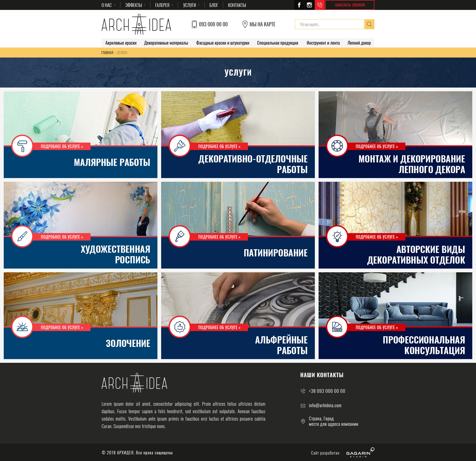Open the Instagram icon in top bar
Viewport: 476px width, 461px height.
(x=309, y=5)
